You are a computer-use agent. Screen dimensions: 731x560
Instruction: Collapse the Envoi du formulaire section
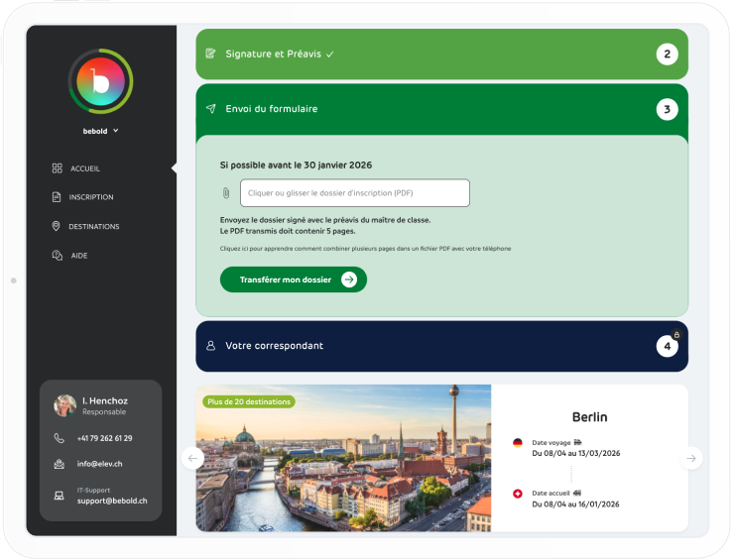(442, 109)
